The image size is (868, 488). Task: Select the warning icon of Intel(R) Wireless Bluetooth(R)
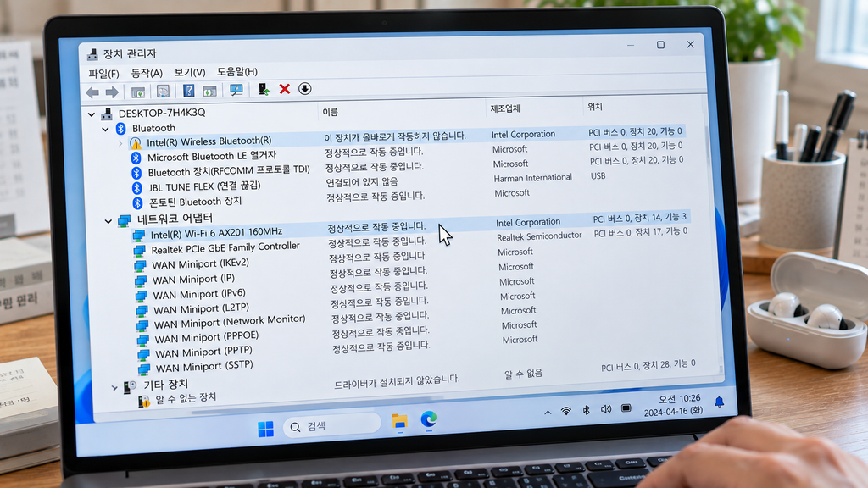136,143
